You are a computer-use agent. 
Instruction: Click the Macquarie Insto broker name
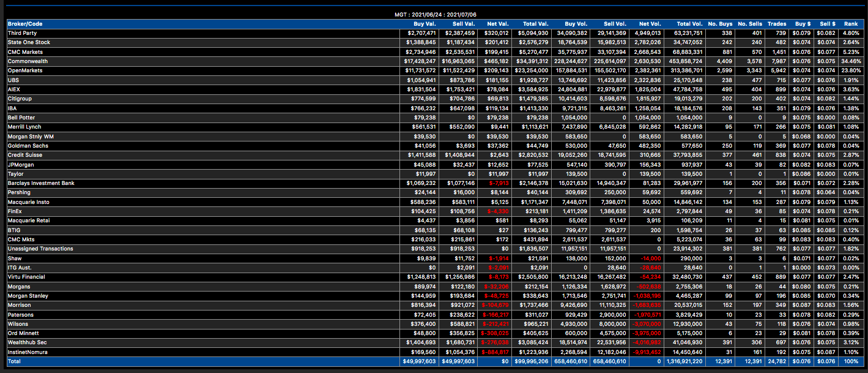click(28, 202)
